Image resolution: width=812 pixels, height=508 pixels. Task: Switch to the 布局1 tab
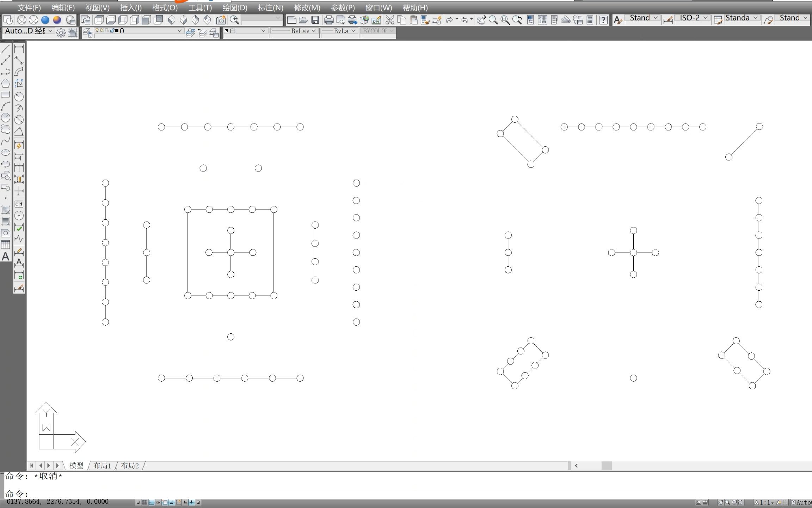click(102, 466)
